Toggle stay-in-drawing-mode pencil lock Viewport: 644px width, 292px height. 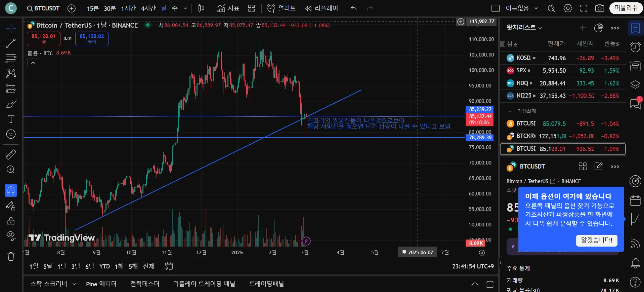(x=11, y=206)
